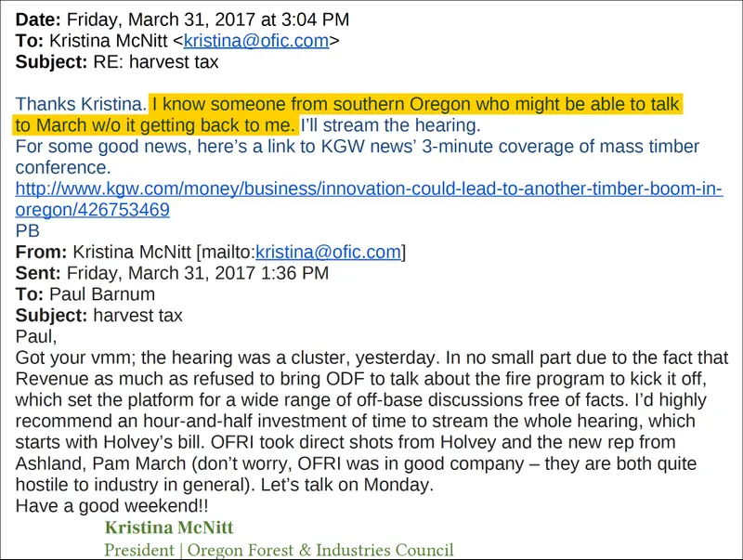
Task: Click 'I'll stream the hearing.' sentence
Action: point(390,125)
